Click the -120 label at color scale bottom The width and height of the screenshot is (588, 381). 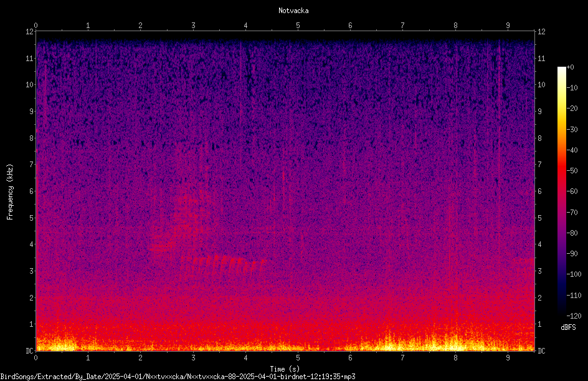coord(574,316)
